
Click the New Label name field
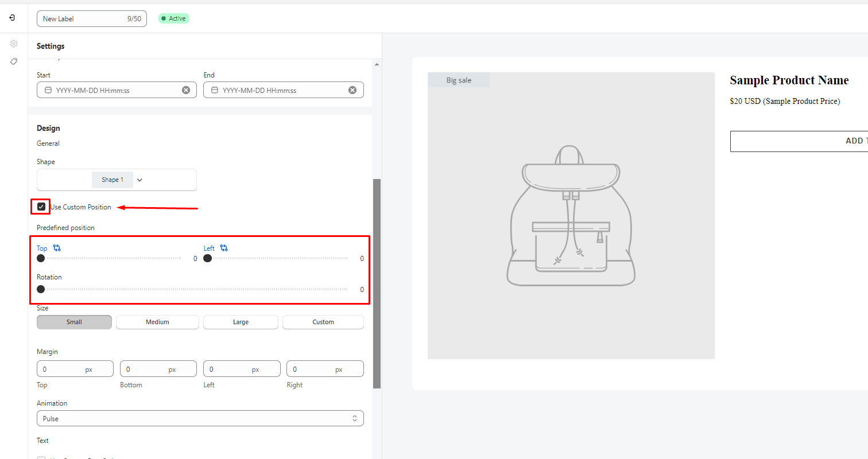[83, 19]
